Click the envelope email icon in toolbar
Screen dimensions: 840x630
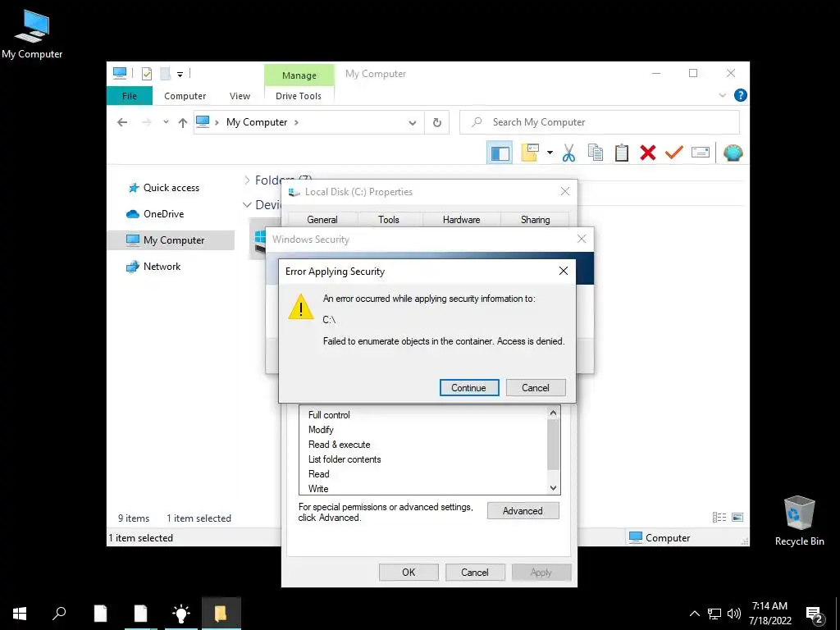pos(701,153)
